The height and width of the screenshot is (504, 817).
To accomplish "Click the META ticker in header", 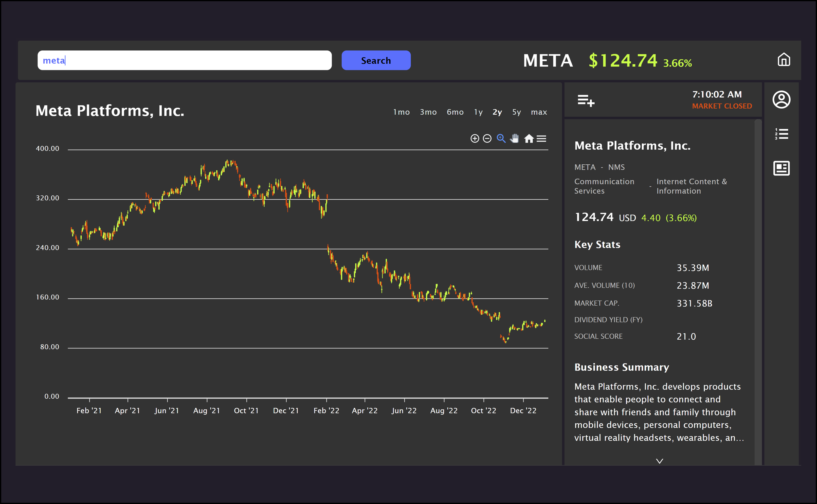I will (x=548, y=61).
